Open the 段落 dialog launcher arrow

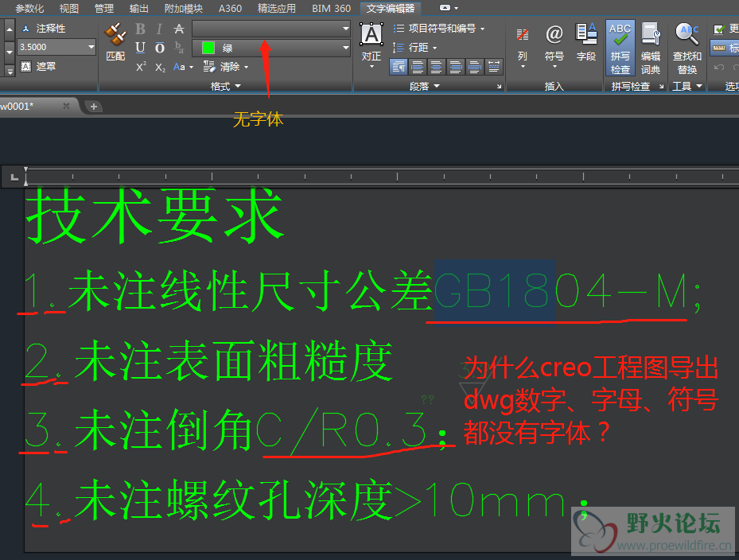[x=499, y=86]
